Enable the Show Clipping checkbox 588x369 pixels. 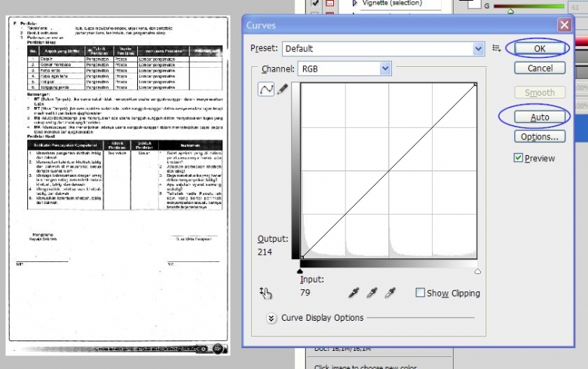pos(421,293)
